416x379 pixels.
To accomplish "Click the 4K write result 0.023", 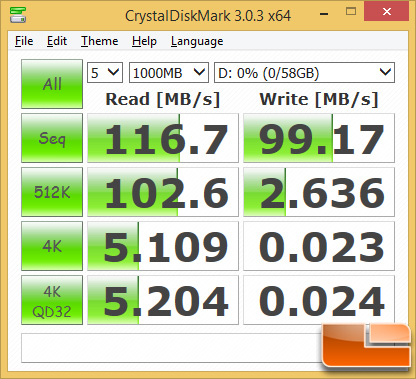I will point(319,246).
